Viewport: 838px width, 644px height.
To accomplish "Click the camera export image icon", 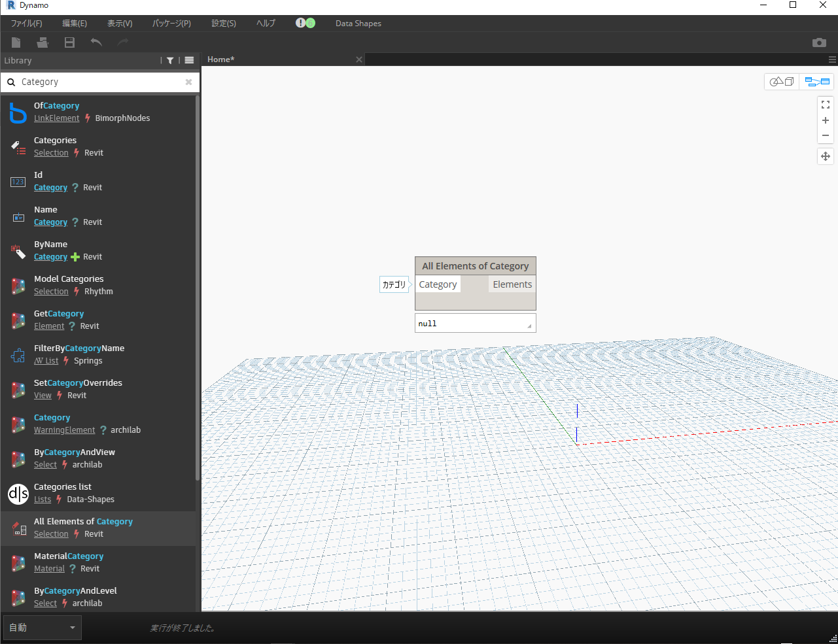I will (819, 42).
